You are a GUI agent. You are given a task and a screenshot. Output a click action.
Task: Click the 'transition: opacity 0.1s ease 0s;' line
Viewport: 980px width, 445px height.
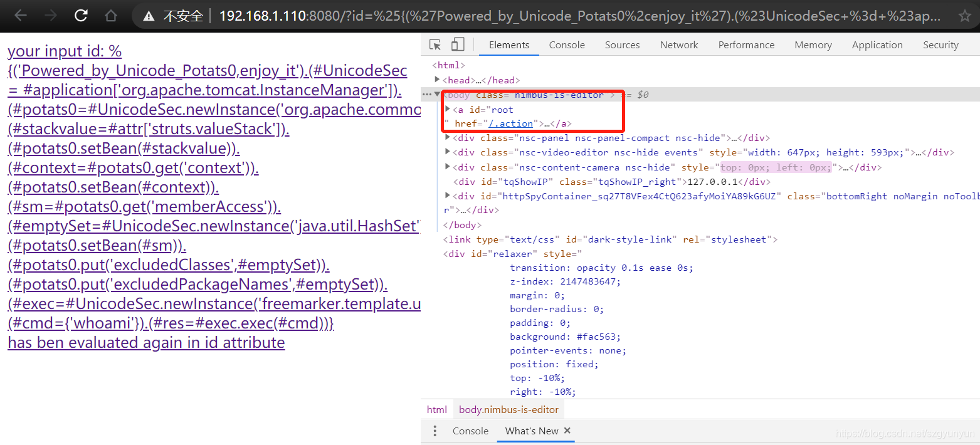point(602,268)
